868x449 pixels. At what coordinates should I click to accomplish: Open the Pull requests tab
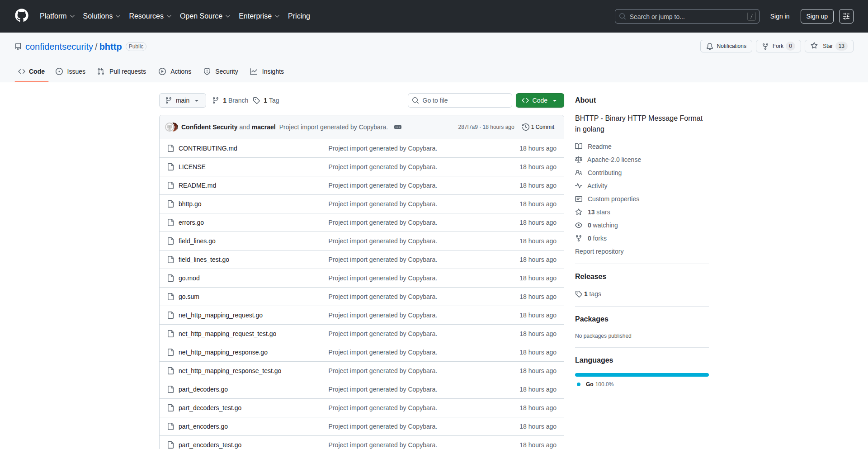coord(122,71)
